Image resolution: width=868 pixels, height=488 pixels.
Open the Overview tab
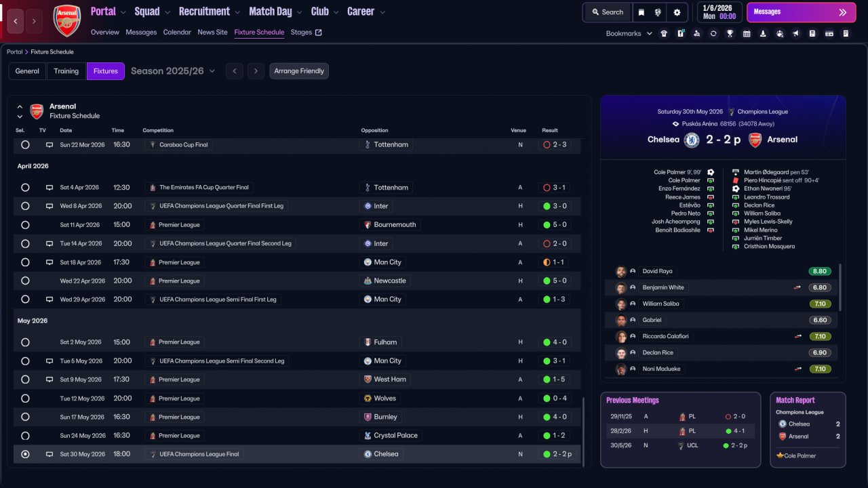tap(105, 32)
